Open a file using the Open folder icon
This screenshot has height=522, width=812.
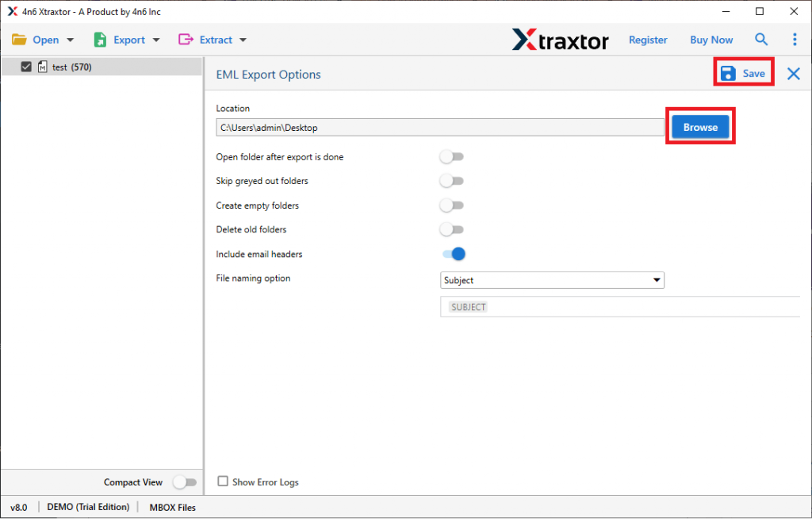coord(19,38)
